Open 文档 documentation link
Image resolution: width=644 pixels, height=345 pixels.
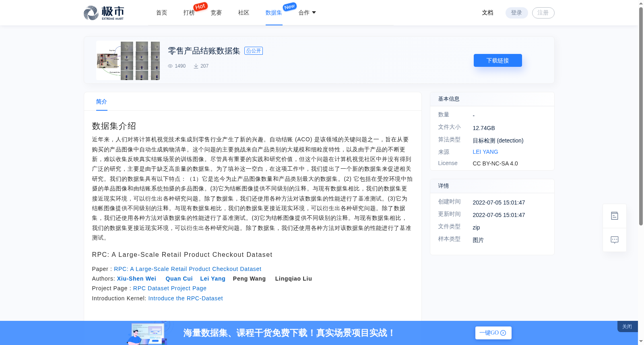(x=487, y=13)
